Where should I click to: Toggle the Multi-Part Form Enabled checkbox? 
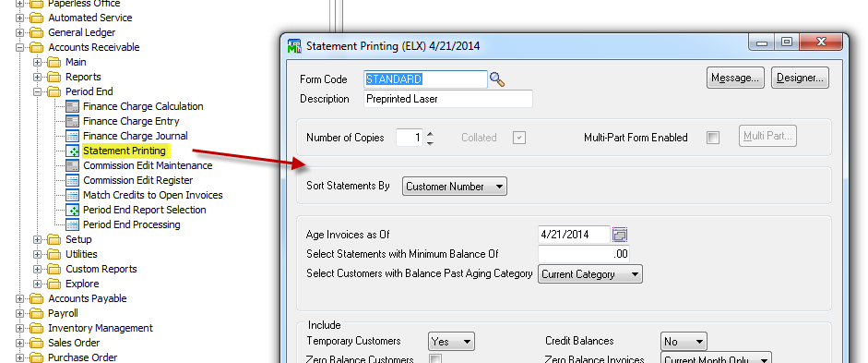713,138
